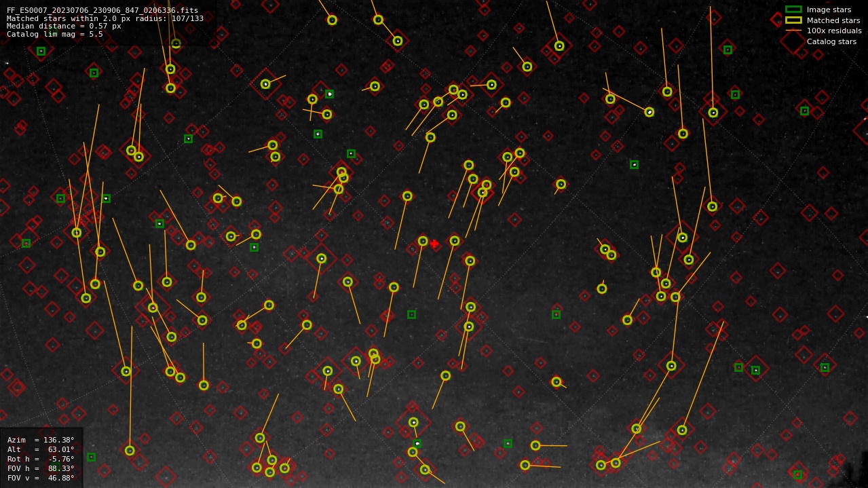
Task: Click the orange 100x residuals legend line
Action: (x=793, y=31)
